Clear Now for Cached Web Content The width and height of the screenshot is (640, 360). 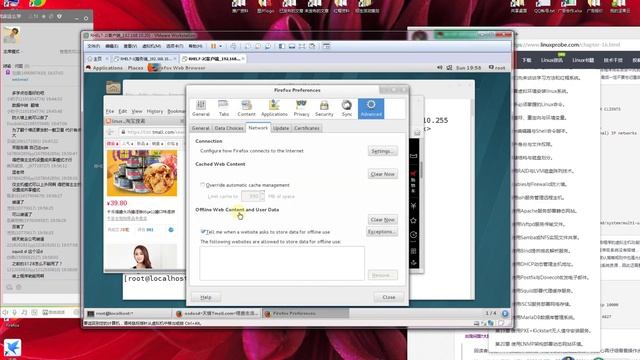point(382,174)
